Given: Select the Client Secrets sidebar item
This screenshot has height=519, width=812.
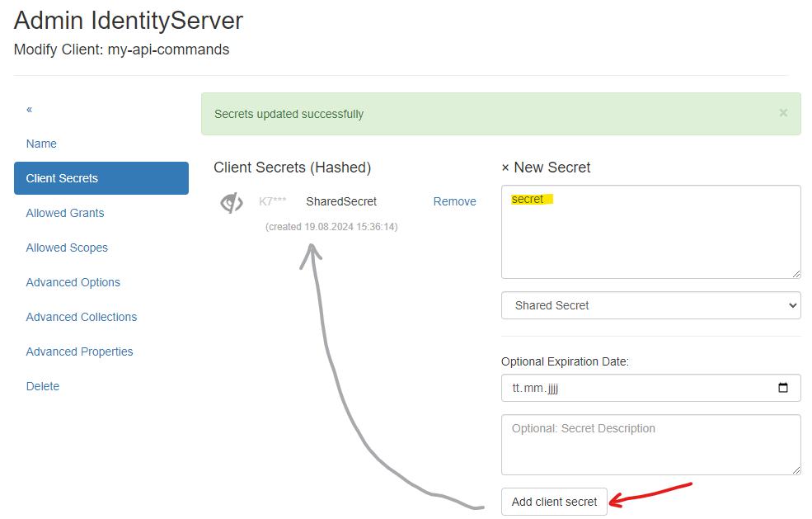Looking at the screenshot, I should pyautogui.click(x=101, y=178).
